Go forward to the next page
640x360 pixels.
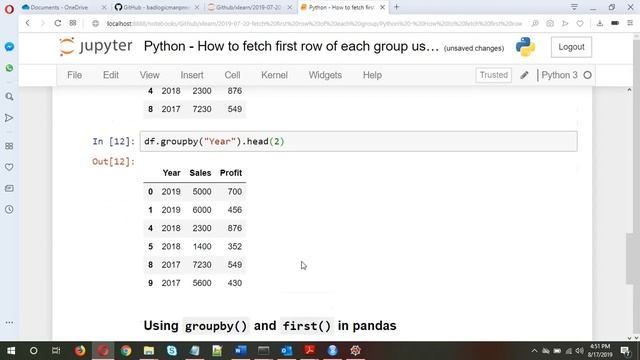tap(42, 23)
